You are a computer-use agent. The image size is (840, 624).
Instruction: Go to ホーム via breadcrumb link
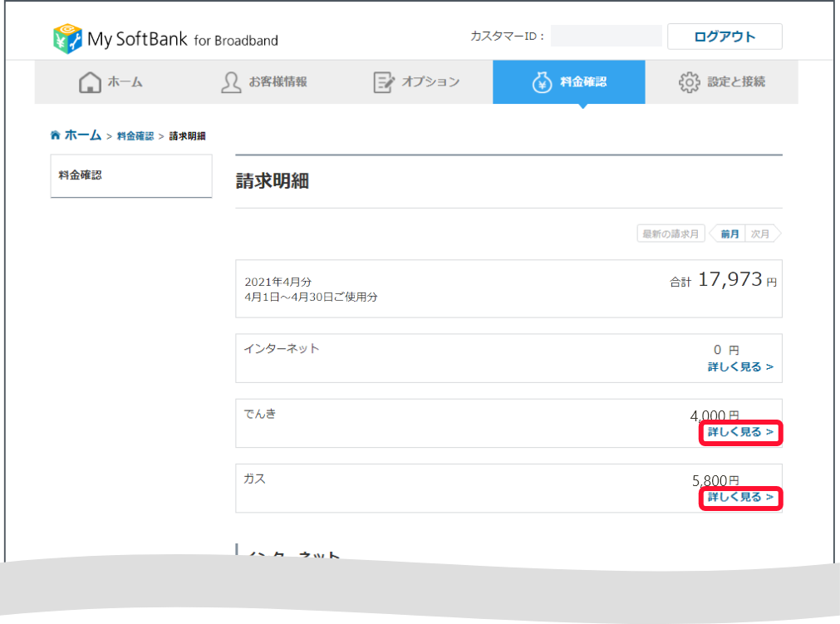point(82,135)
